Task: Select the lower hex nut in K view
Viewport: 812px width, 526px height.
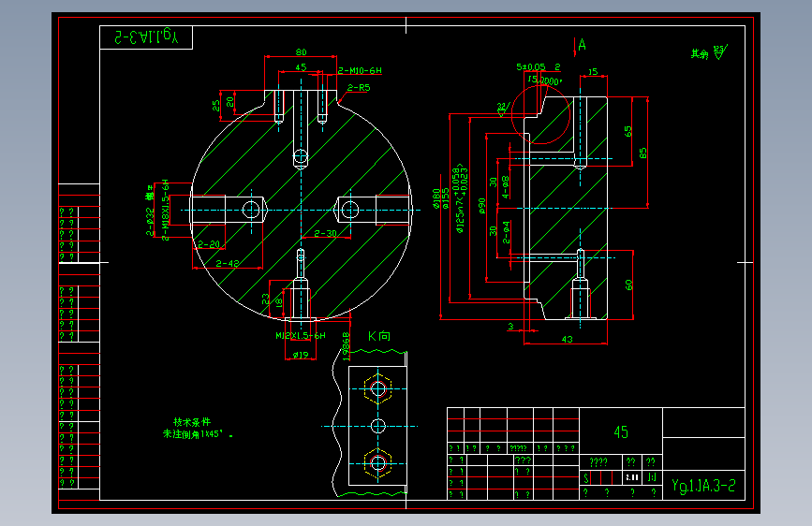Action: pyautogui.click(x=378, y=463)
